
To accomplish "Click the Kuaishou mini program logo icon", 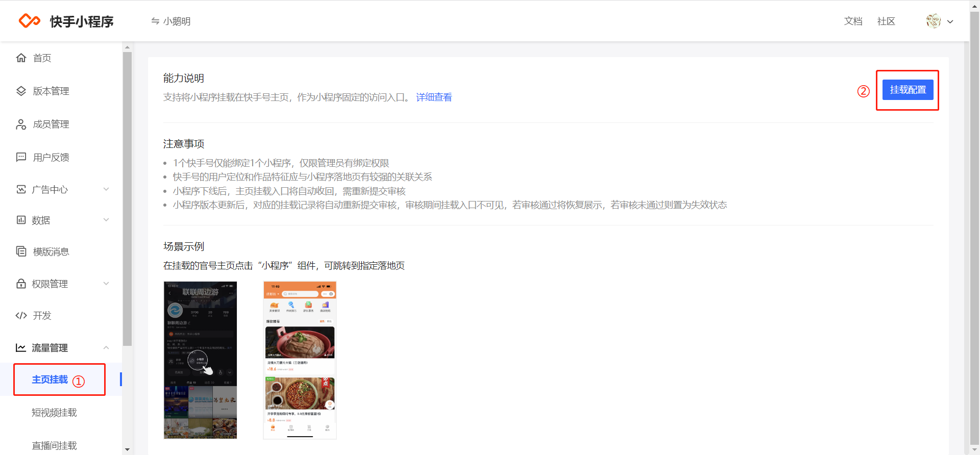I will click(30, 21).
